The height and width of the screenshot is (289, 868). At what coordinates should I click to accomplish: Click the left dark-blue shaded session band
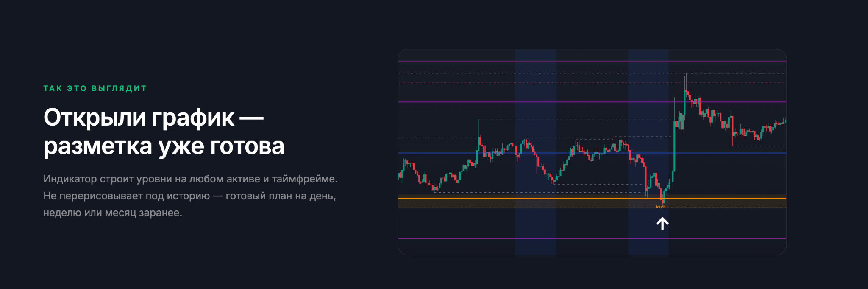click(x=536, y=152)
